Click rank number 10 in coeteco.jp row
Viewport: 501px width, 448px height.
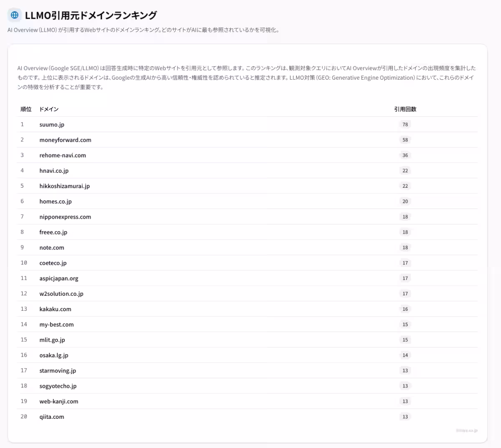(x=24, y=263)
